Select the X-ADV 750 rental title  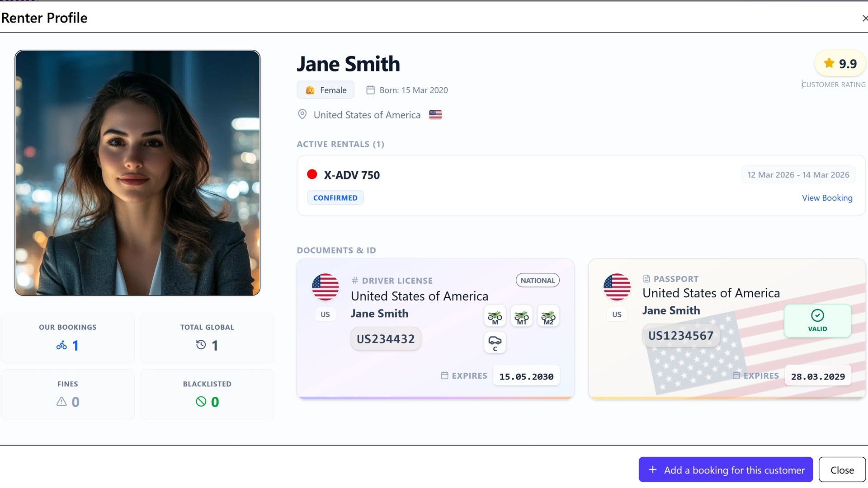pos(352,175)
